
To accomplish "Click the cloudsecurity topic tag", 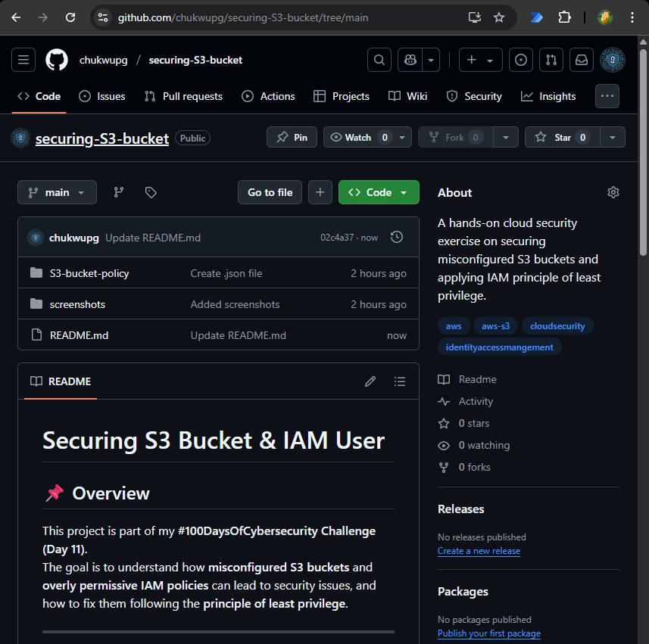I will [x=557, y=326].
